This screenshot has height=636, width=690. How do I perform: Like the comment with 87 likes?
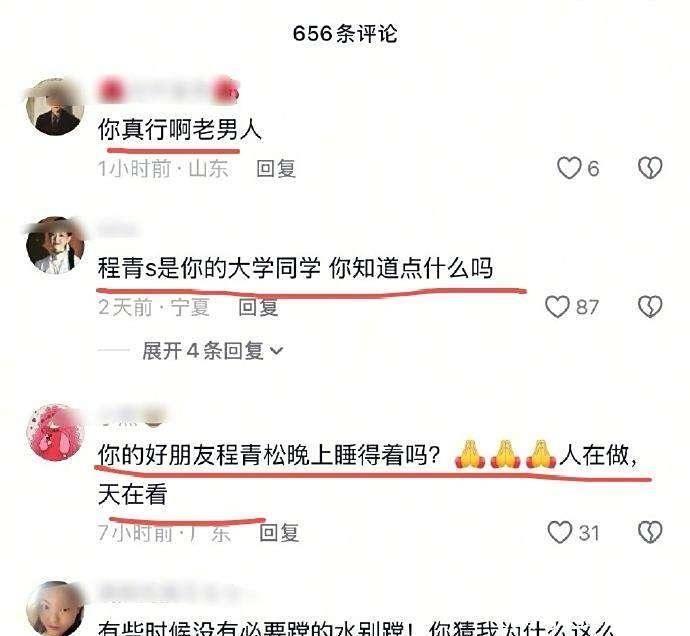[x=557, y=306]
